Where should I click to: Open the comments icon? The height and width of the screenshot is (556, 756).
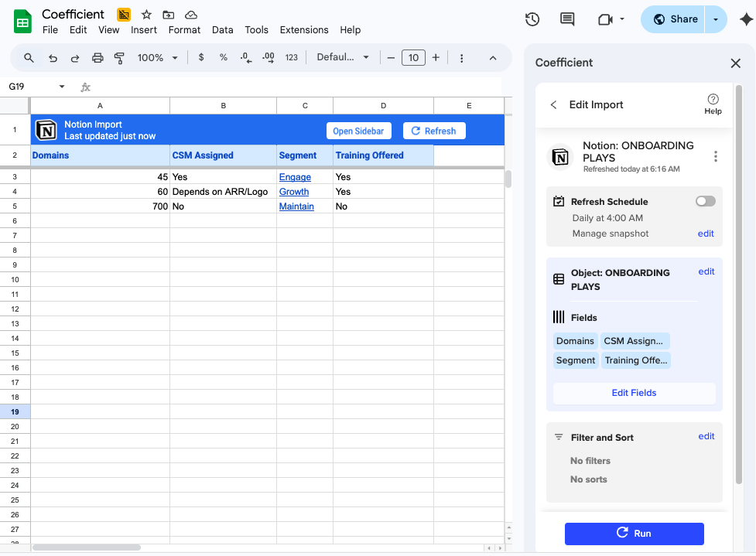coord(567,19)
